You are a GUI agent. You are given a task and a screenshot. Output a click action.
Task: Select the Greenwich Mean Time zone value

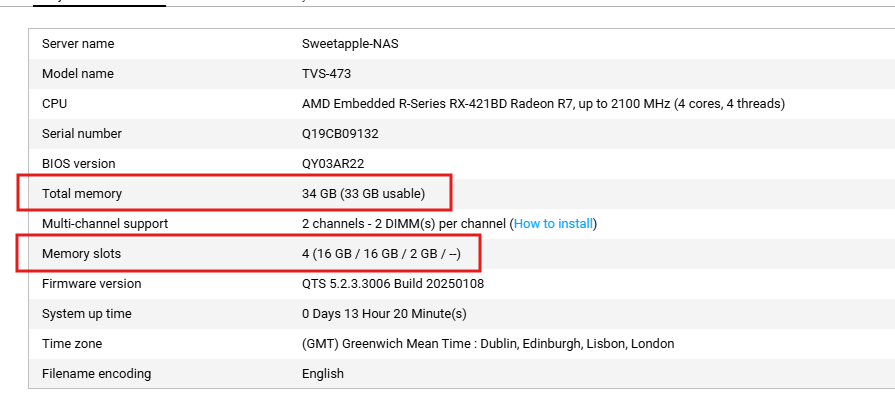[x=487, y=344]
